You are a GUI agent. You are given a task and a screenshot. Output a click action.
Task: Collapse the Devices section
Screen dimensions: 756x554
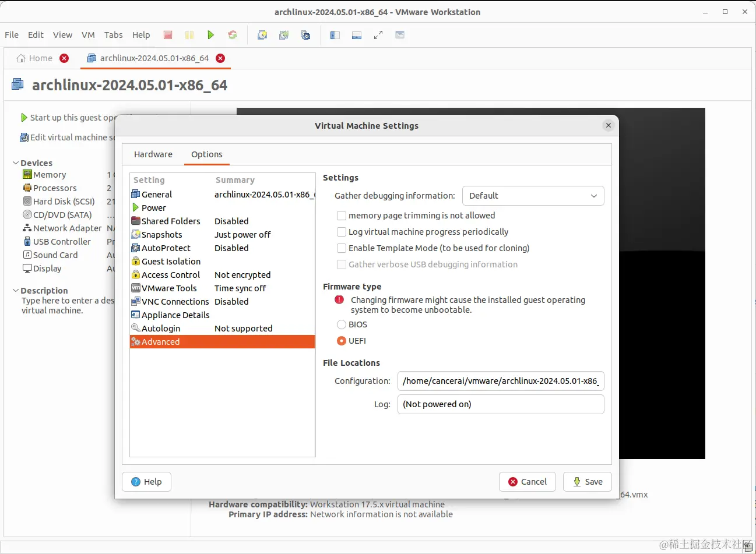pos(16,163)
